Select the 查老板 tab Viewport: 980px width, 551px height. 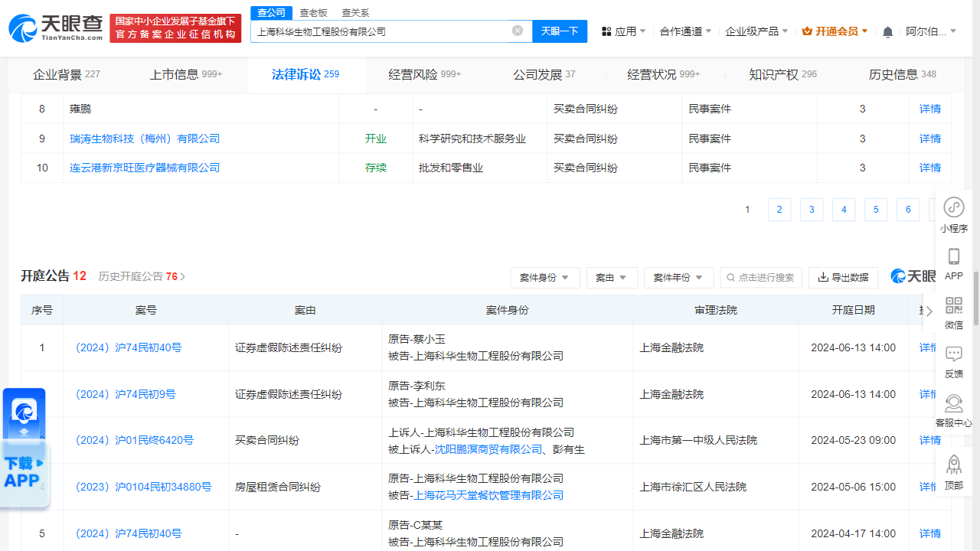coord(314,13)
